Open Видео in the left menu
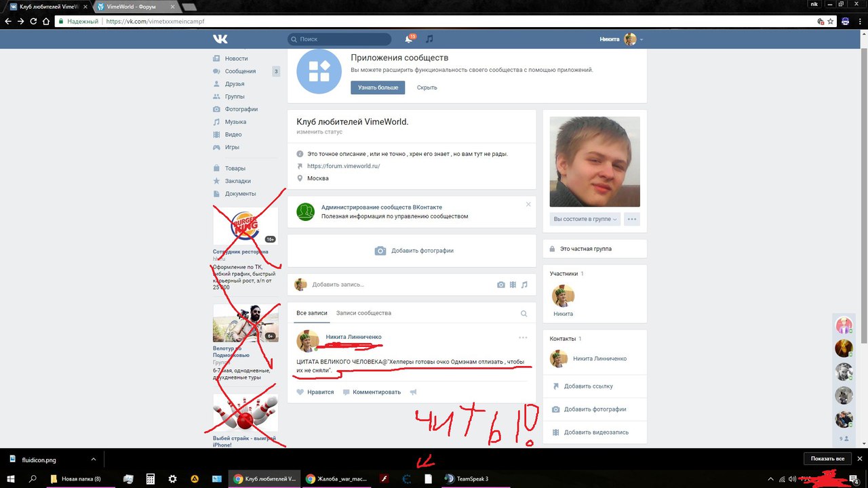The height and width of the screenshot is (488, 868). (233, 134)
